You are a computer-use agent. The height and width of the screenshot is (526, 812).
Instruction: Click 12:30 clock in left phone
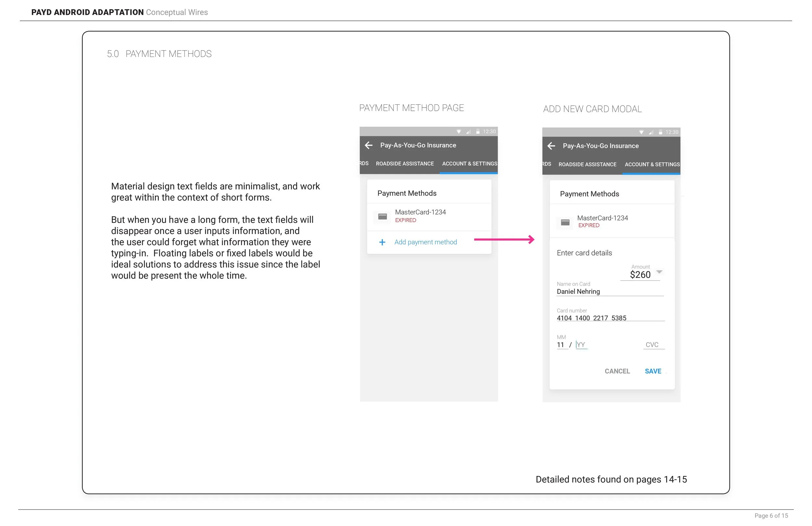click(489, 131)
